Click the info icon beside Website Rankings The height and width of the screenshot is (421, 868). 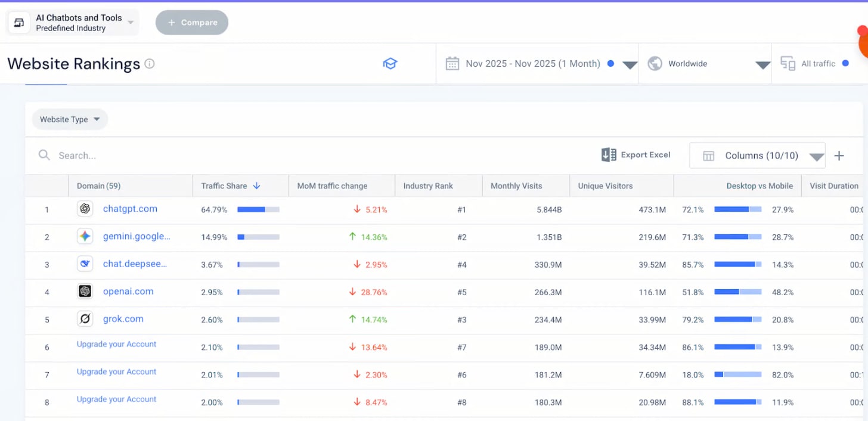(150, 64)
